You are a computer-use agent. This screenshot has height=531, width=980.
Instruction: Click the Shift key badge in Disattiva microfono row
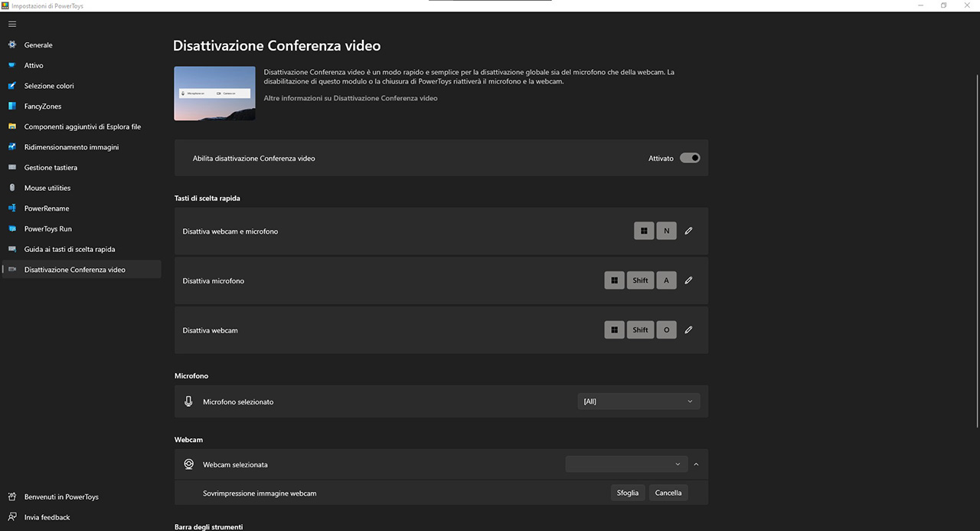click(x=641, y=280)
